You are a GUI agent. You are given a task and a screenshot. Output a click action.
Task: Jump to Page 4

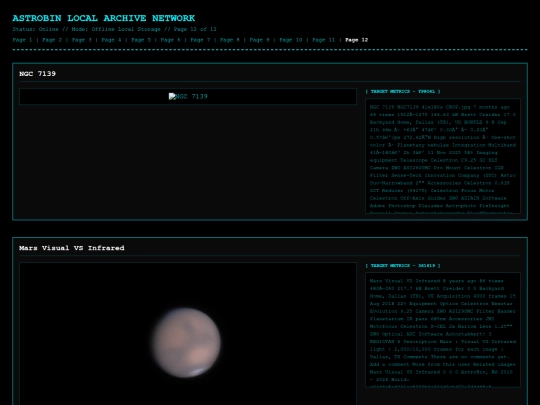click(x=111, y=40)
